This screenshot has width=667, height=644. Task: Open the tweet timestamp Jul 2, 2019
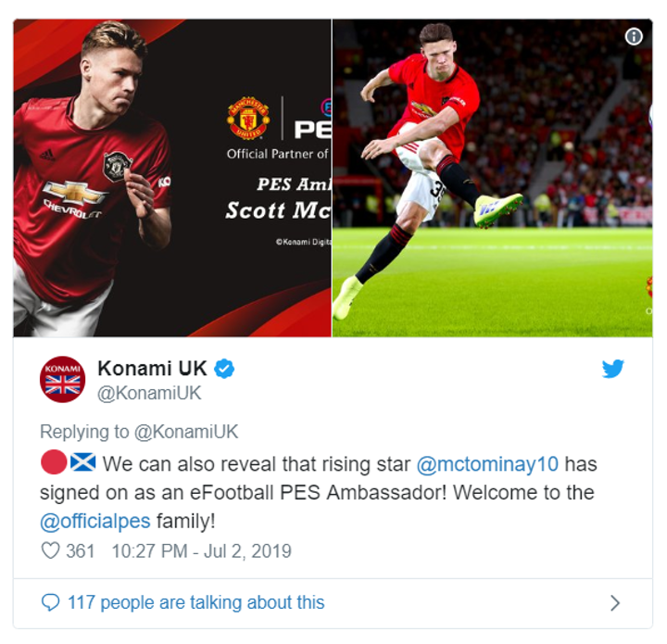coord(201,551)
